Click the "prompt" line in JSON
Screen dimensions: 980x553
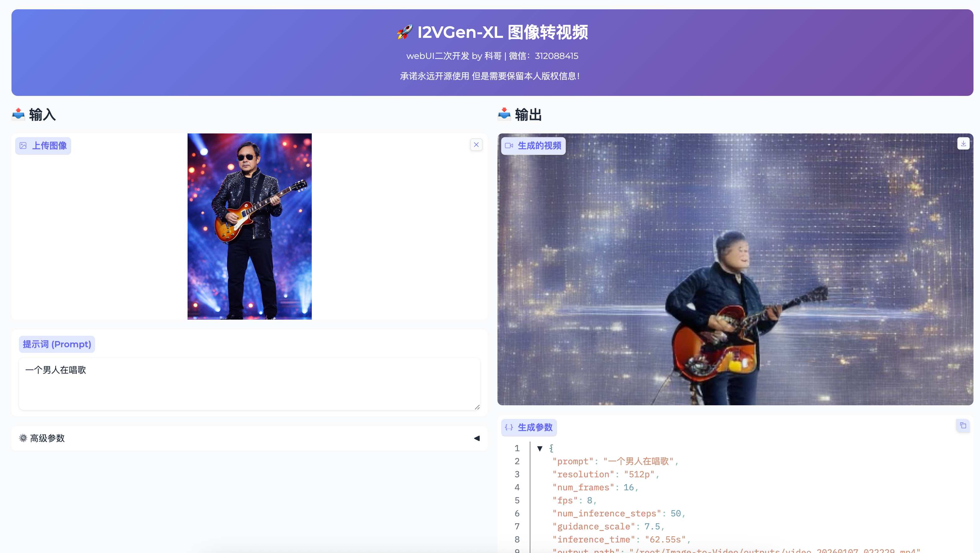(x=615, y=461)
